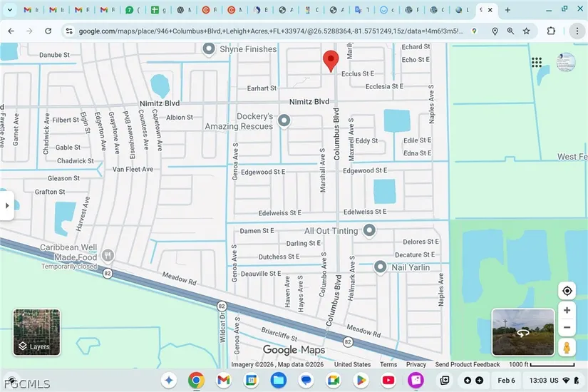
Task: Bookmark this page with the star icon
Action: click(x=527, y=31)
